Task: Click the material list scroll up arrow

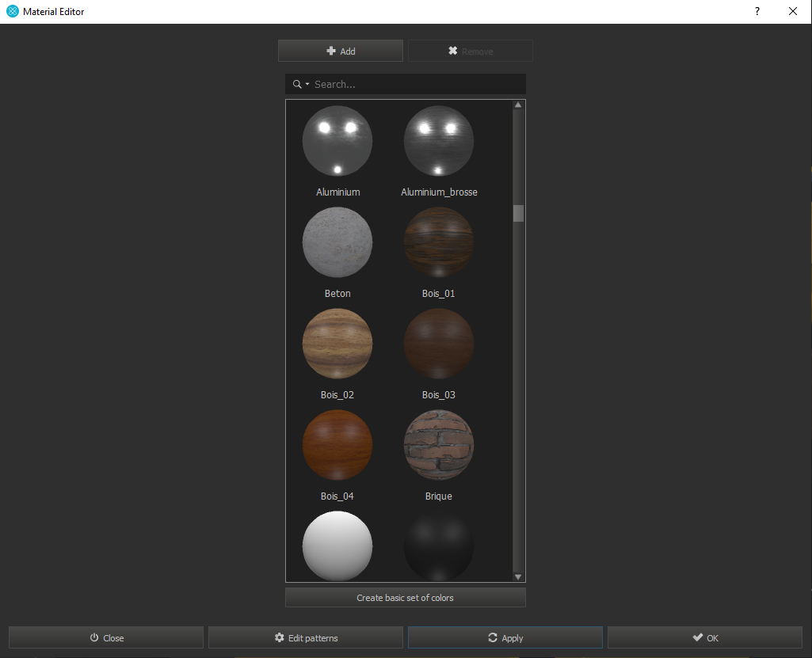Action: click(518, 105)
